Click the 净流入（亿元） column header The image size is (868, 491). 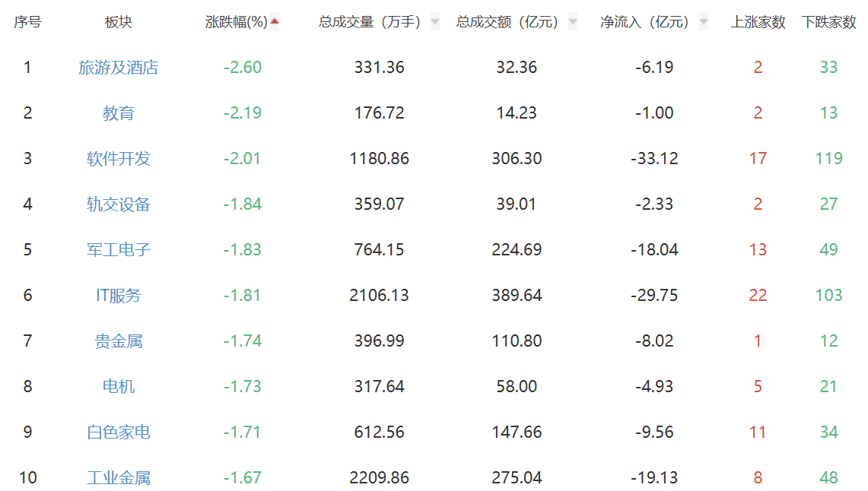pos(645,23)
